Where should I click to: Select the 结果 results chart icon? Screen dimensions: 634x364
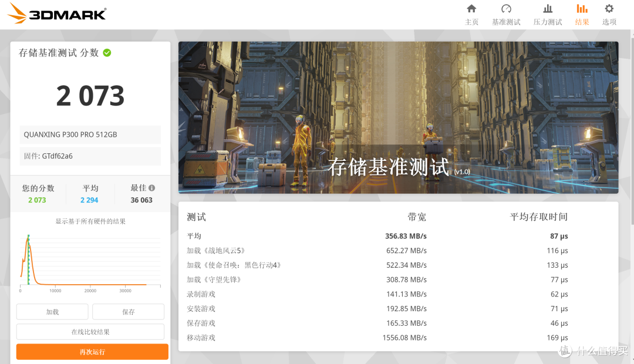(582, 9)
